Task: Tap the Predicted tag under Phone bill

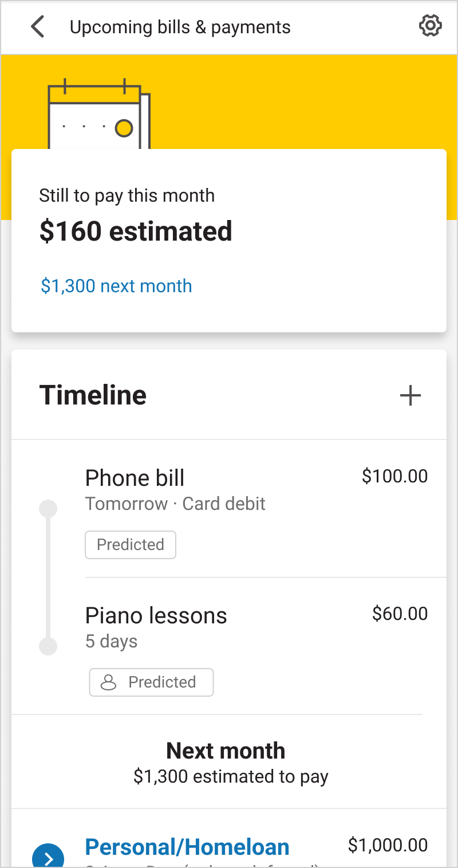Action: [x=131, y=545]
